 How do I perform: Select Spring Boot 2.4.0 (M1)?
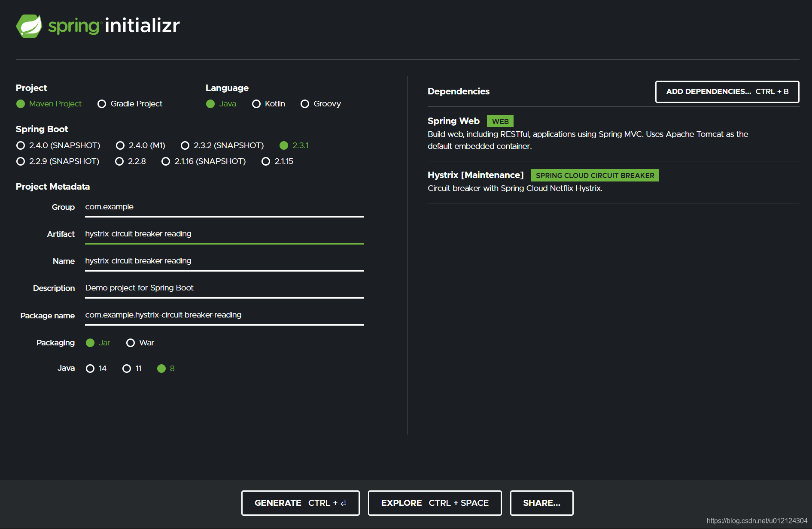click(140, 145)
